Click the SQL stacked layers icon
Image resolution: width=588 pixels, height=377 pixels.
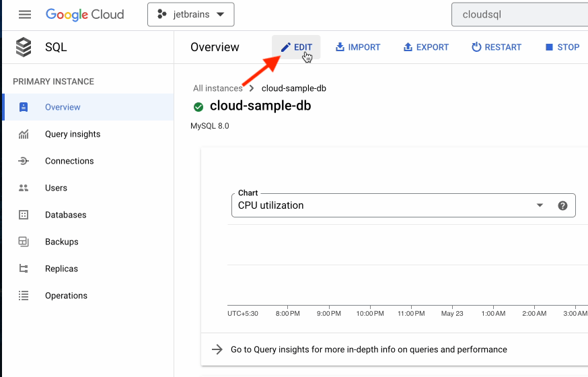point(24,47)
